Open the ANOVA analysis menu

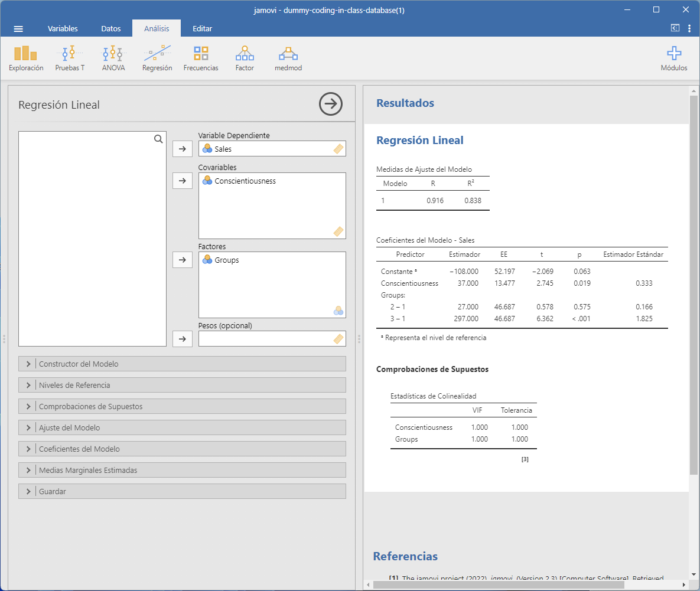pyautogui.click(x=113, y=58)
